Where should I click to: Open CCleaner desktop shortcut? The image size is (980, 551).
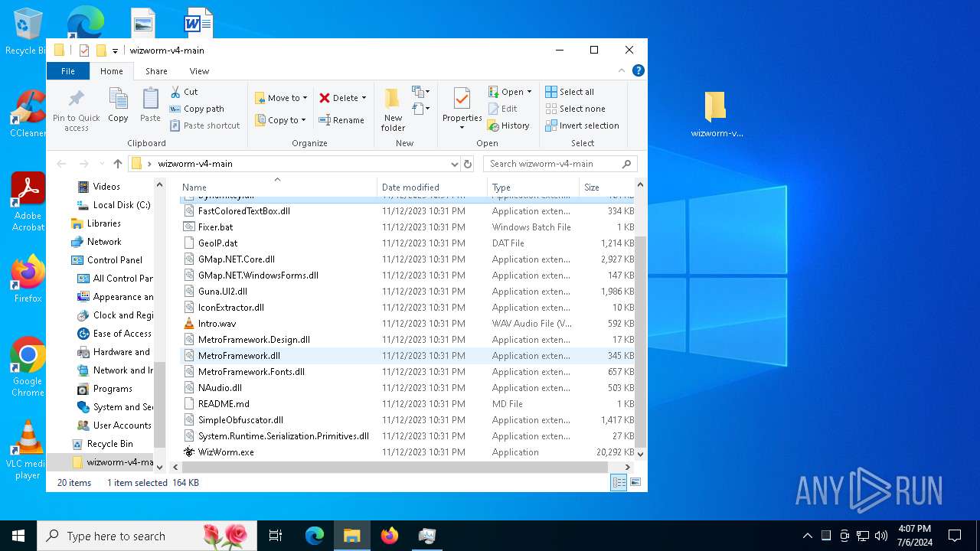tap(28, 113)
